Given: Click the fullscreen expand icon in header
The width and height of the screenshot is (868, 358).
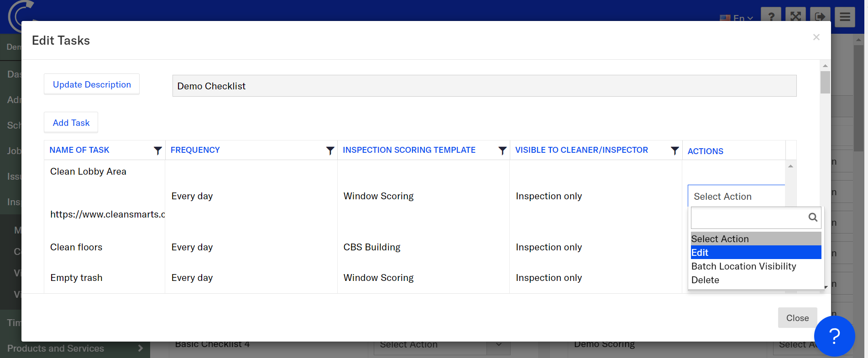Looking at the screenshot, I should point(795,16).
